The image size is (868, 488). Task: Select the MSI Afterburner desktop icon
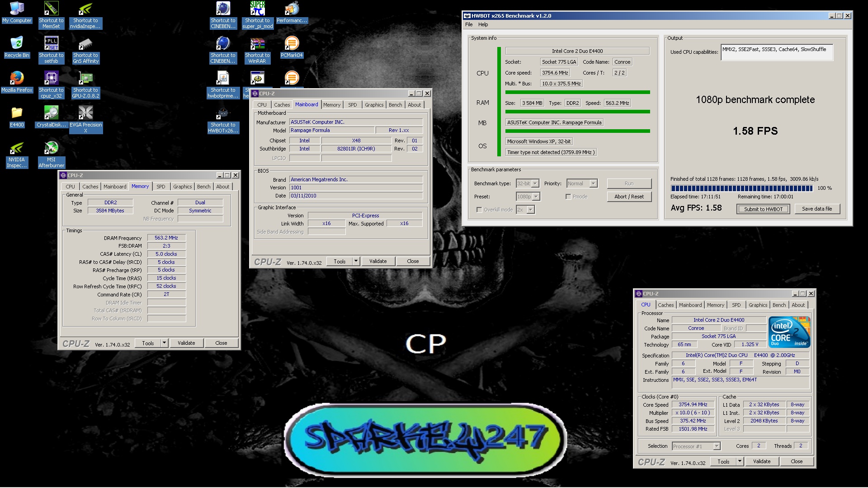tap(51, 155)
